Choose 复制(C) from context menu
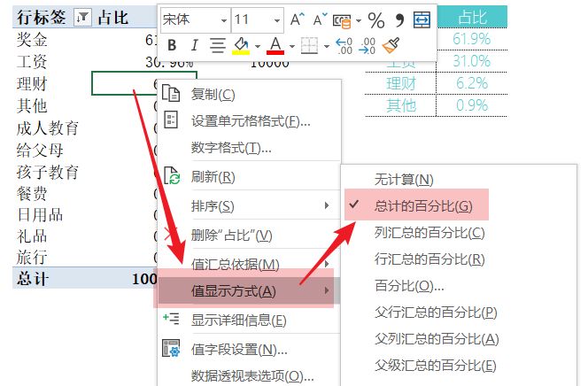 pyautogui.click(x=213, y=95)
